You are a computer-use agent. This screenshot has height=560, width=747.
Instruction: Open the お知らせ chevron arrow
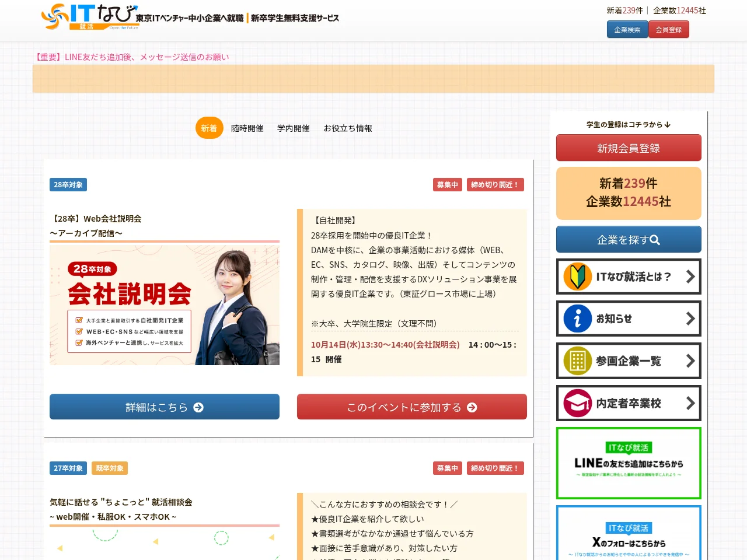690,318
